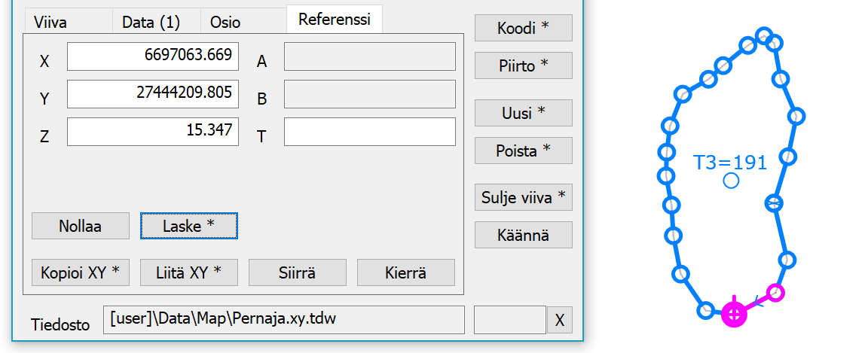Click the X coordinate input field

153,56
